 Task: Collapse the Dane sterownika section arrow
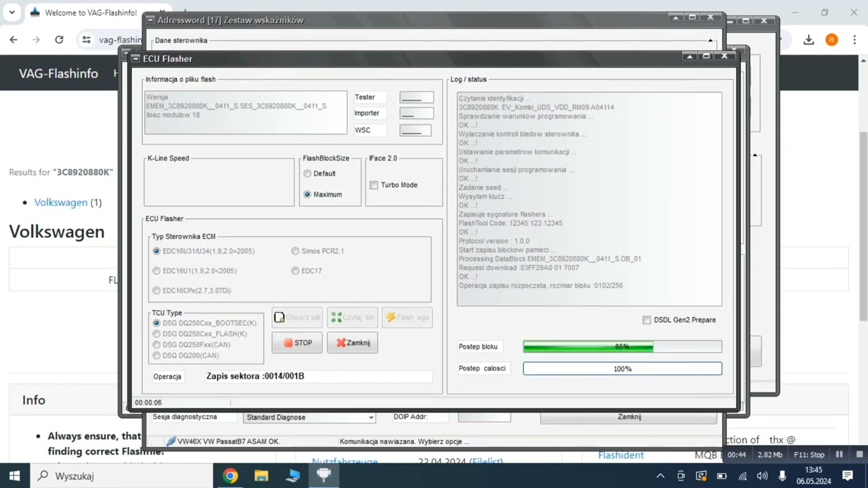(x=711, y=41)
